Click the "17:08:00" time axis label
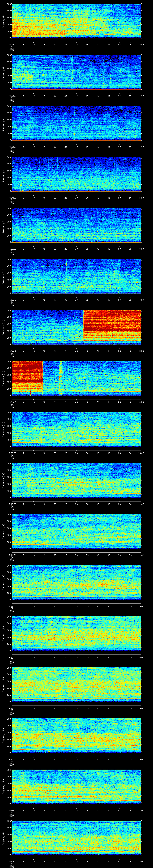The image size is (153, 868). coord(12,402)
